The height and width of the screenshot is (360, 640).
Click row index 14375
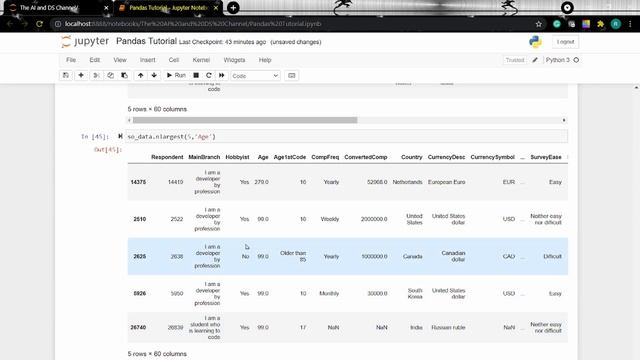click(x=138, y=182)
